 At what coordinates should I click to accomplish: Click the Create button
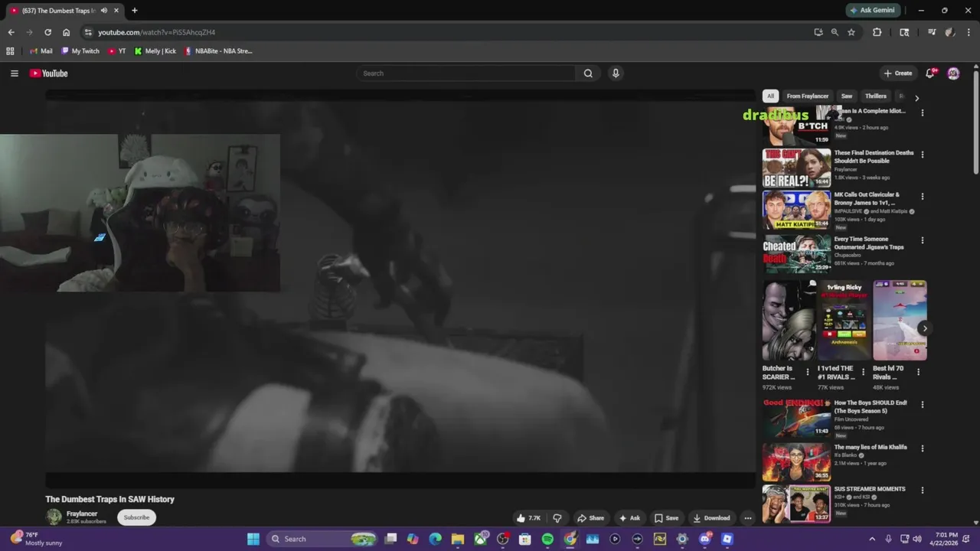point(898,73)
